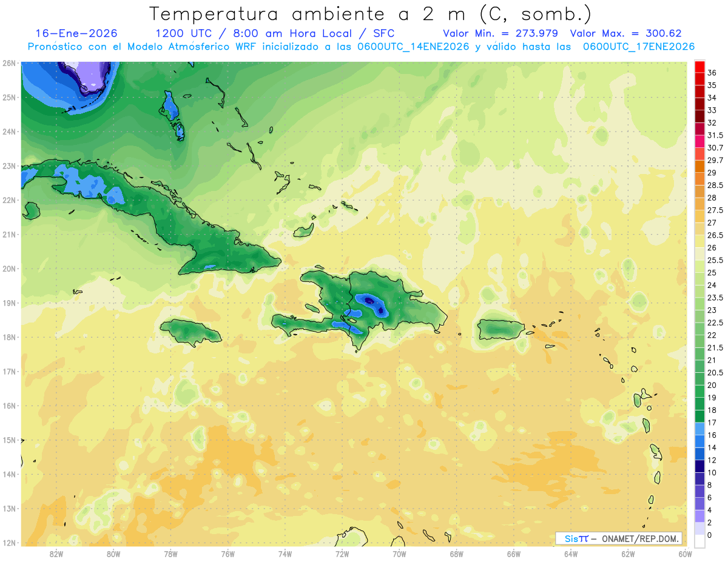
Task: Click the colorbar label '22.5'
Action: [x=715, y=323]
